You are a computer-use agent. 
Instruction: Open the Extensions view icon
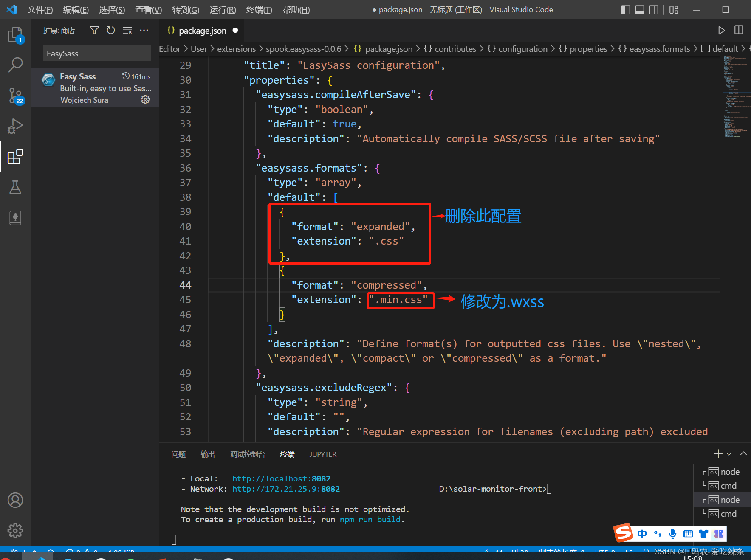click(x=15, y=157)
